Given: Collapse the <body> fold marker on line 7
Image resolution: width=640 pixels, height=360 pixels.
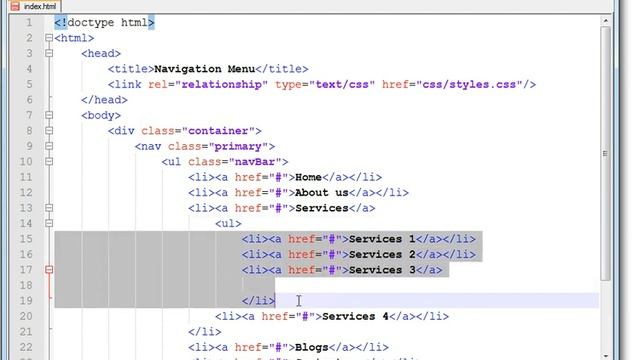Looking at the screenshot, I should [x=49, y=115].
